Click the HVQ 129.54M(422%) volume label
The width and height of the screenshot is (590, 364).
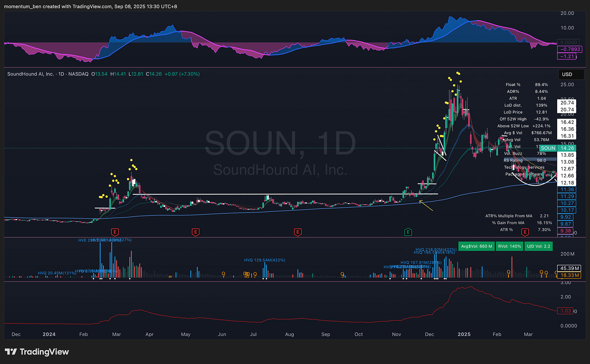click(x=265, y=260)
